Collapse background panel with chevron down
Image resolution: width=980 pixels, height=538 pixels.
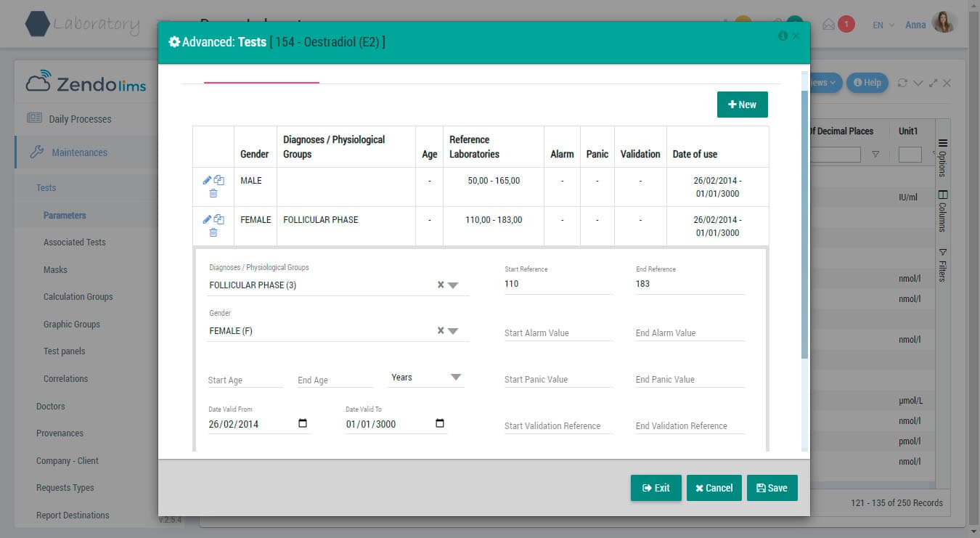click(x=918, y=83)
